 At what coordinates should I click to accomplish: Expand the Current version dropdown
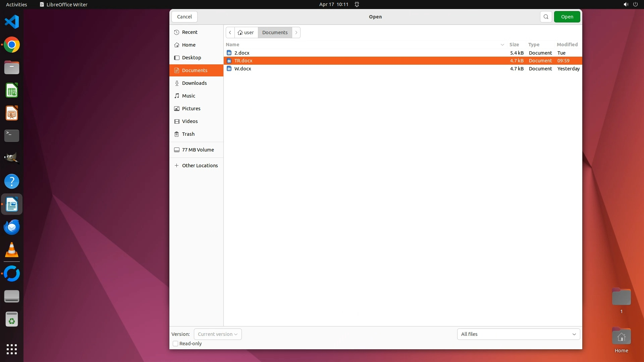click(218, 334)
